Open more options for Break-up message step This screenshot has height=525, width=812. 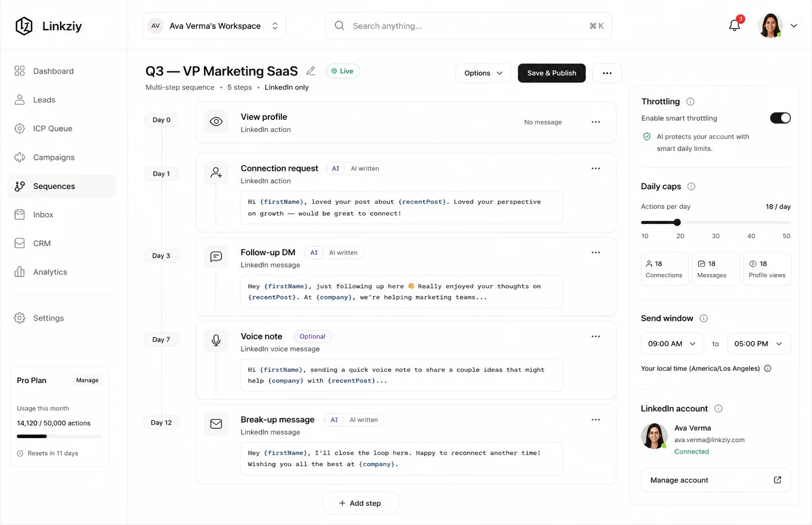(x=596, y=420)
